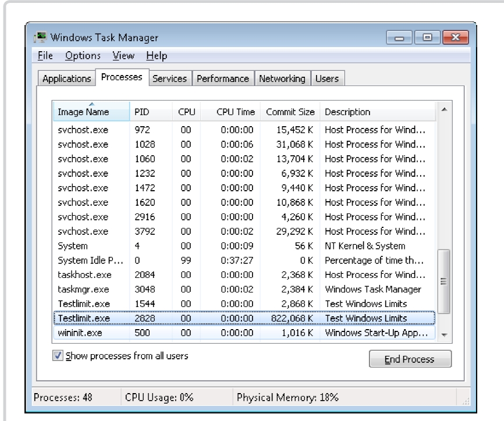504x421 pixels.
Task: Minimize the Task Manager window
Action: click(x=399, y=38)
